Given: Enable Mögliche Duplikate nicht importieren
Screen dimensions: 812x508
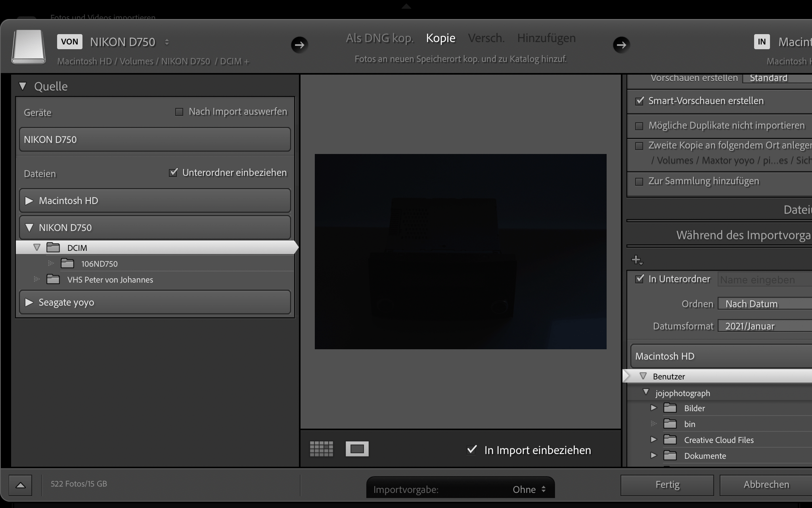Looking at the screenshot, I should coord(640,125).
